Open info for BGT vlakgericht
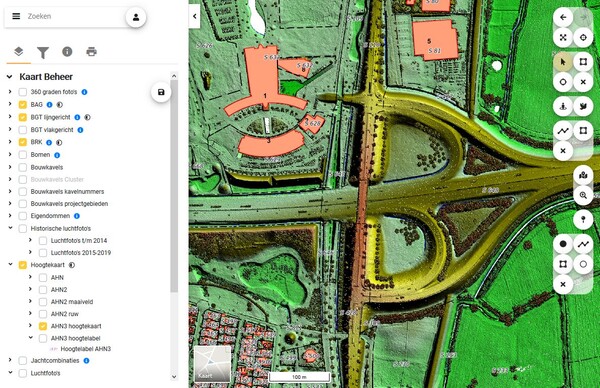The image size is (600, 388). point(80,130)
